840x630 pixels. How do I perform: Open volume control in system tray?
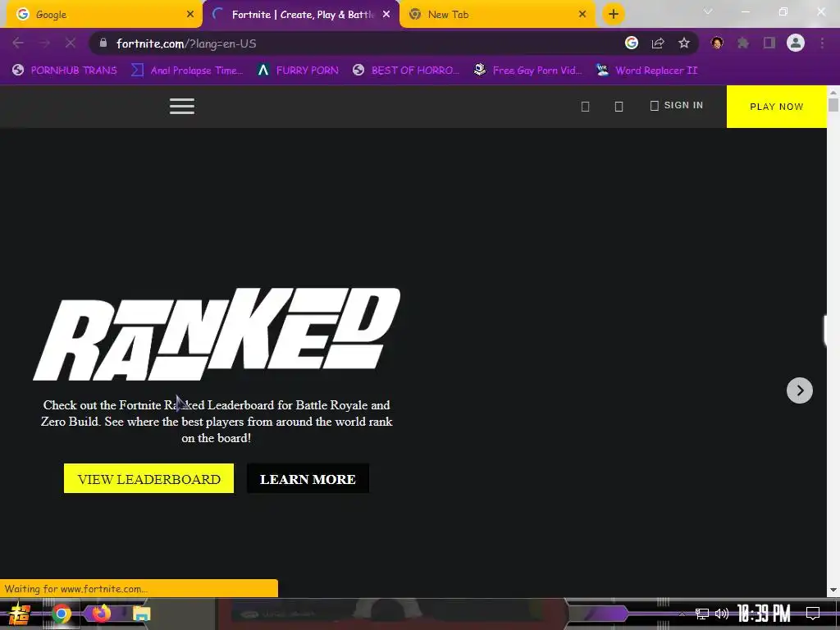click(x=722, y=614)
